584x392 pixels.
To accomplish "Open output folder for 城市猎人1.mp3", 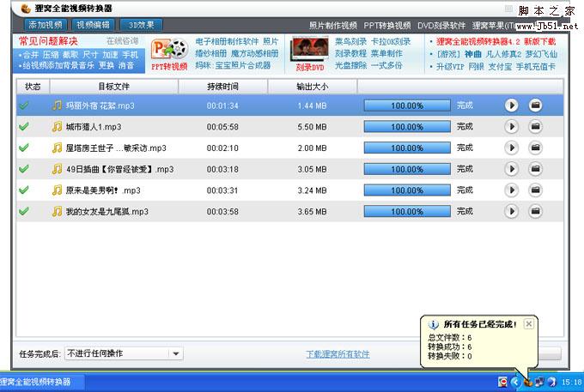I will tap(535, 126).
